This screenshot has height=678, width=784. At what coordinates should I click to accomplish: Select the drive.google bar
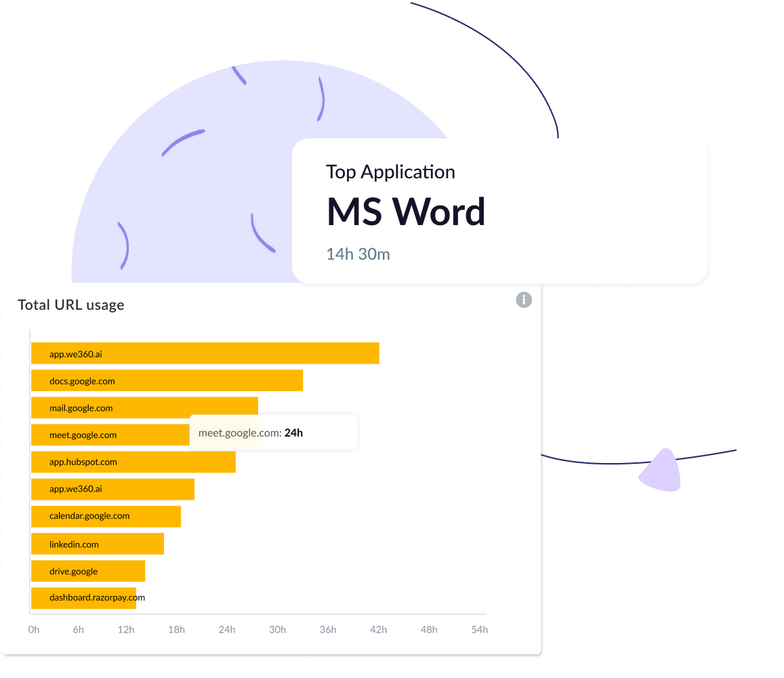(x=88, y=571)
